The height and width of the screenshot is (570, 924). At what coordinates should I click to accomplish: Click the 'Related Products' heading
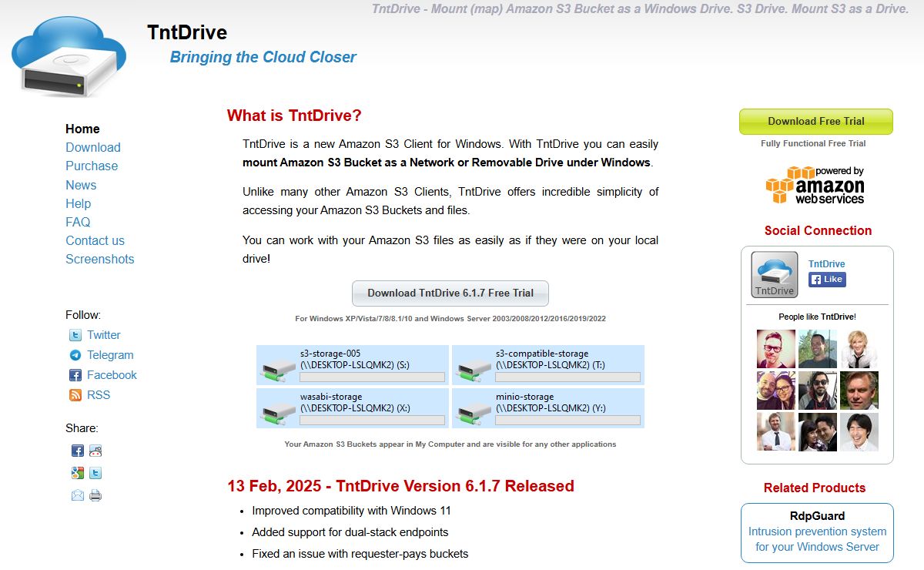815,488
